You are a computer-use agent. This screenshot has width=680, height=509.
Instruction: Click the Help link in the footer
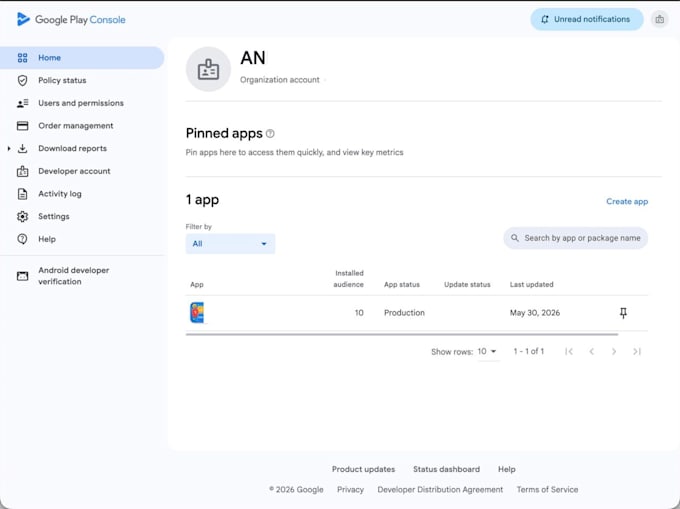(507, 469)
